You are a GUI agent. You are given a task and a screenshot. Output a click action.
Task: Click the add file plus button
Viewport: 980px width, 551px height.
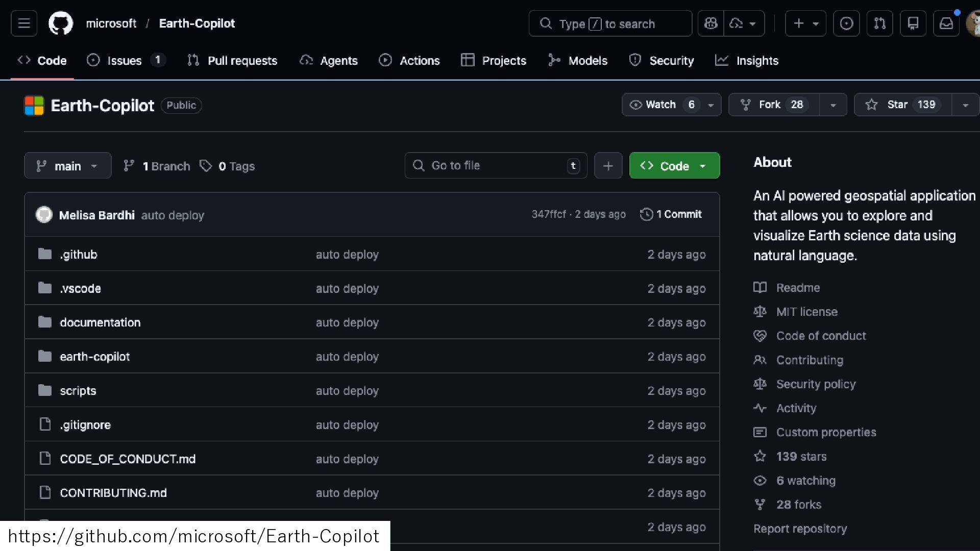(x=608, y=166)
